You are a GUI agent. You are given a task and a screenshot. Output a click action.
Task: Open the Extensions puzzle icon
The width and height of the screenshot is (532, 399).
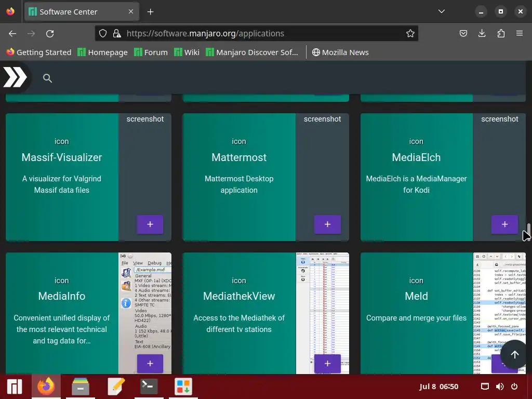[501, 33]
